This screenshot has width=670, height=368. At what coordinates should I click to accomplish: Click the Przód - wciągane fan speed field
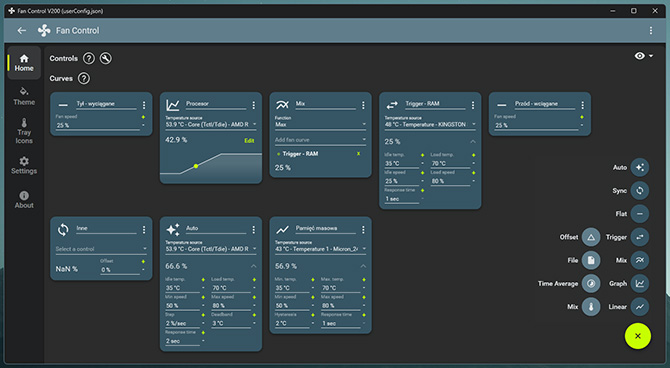[536, 125]
